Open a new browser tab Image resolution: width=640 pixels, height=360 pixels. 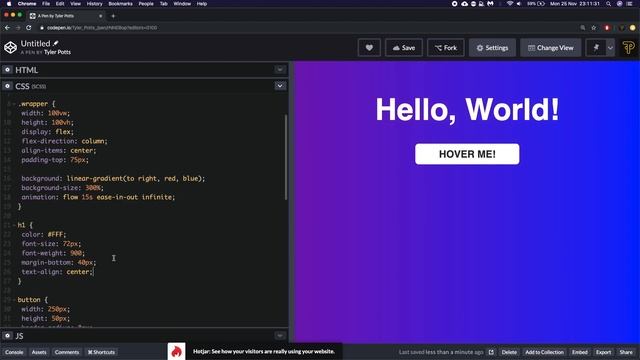113,16
